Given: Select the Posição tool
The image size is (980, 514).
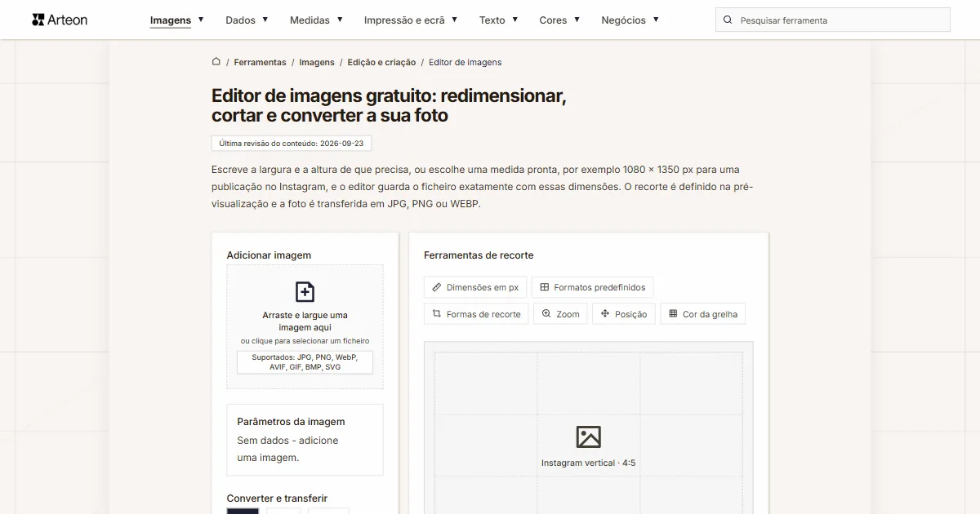Looking at the screenshot, I should pyautogui.click(x=624, y=314).
